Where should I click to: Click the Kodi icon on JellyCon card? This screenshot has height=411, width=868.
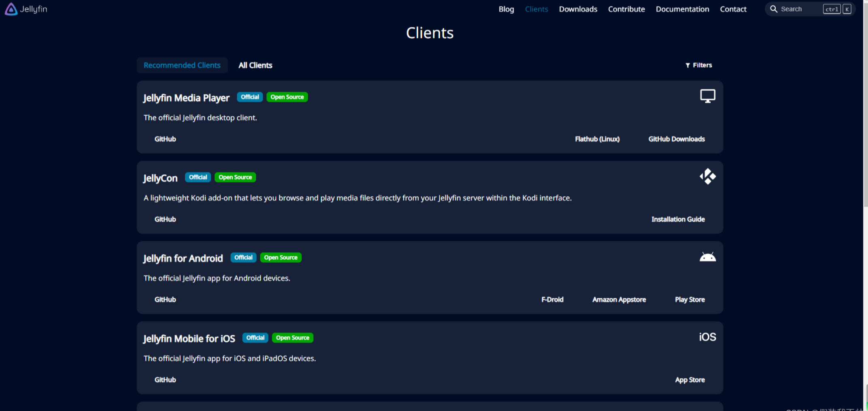tap(707, 176)
